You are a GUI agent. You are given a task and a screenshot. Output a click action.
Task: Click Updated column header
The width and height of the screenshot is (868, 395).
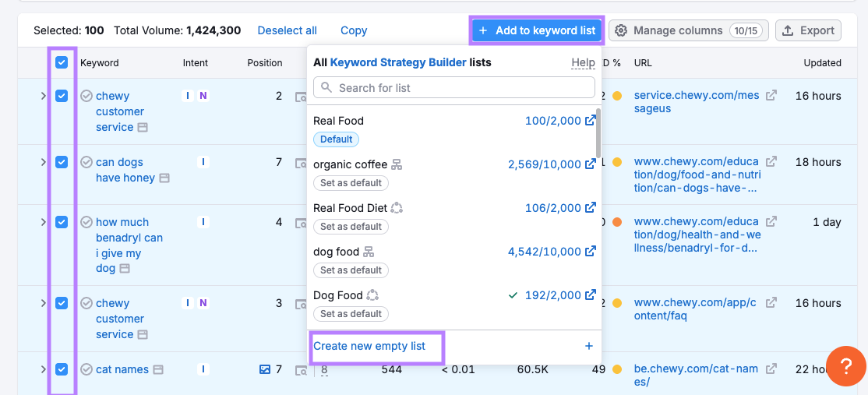[822, 62]
